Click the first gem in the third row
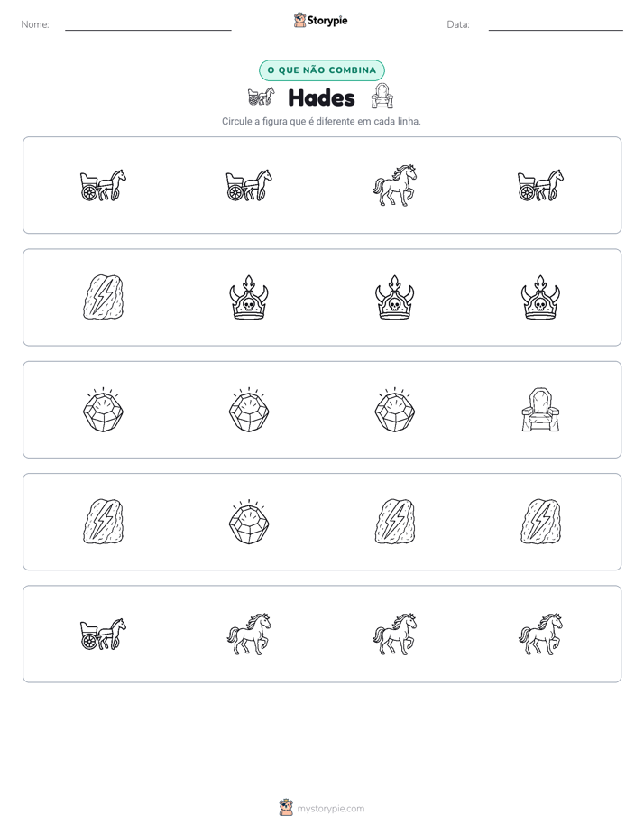Image resolution: width=644 pixels, height=834 pixels. (x=103, y=410)
